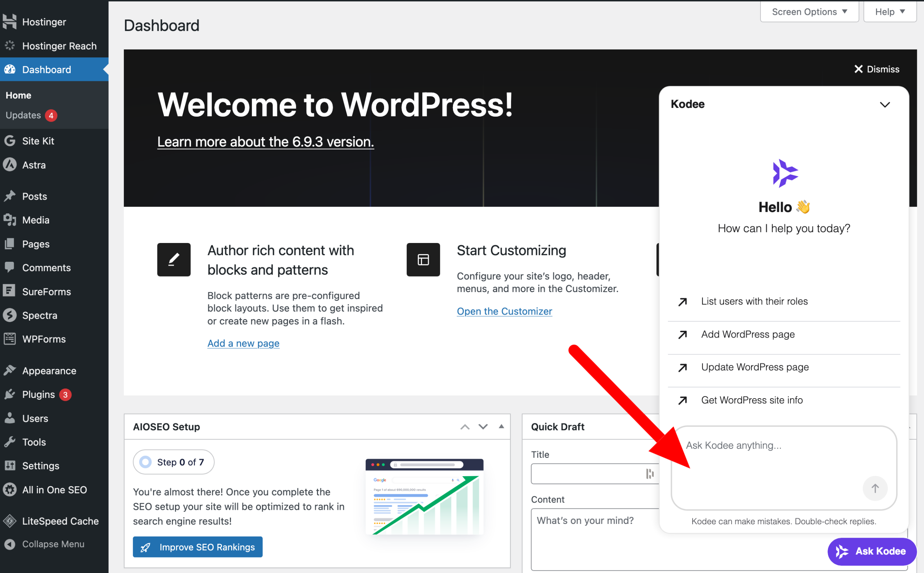This screenshot has height=573, width=924.
Task: Click the Site Kit Google icon
Action: 10,140
